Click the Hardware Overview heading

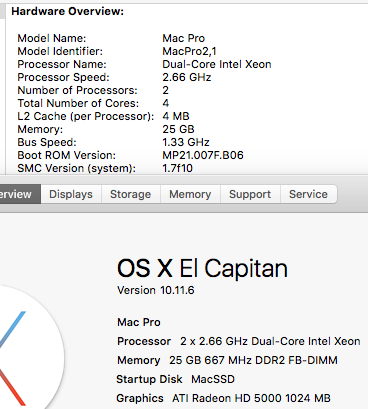(x=68, y=11)
